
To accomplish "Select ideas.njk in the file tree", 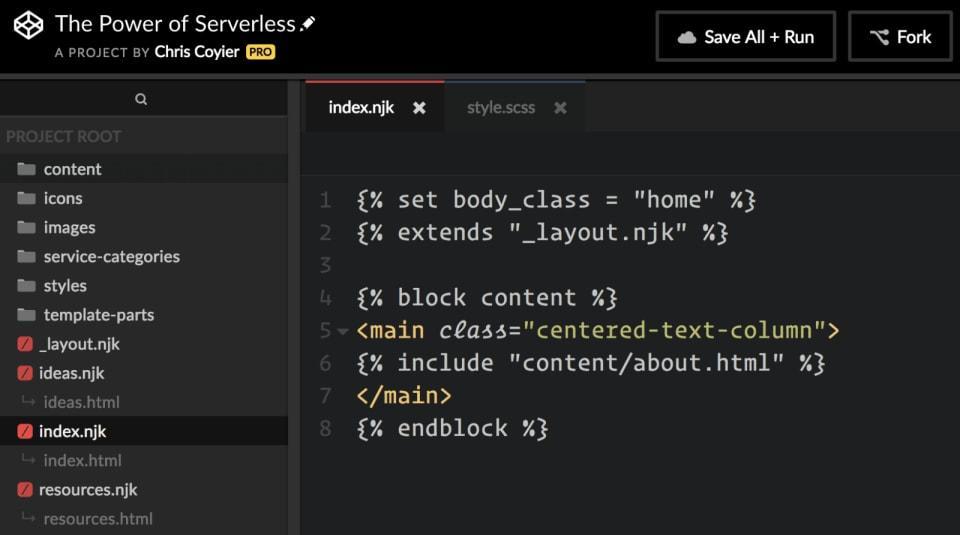I will [x=71, y=373].
